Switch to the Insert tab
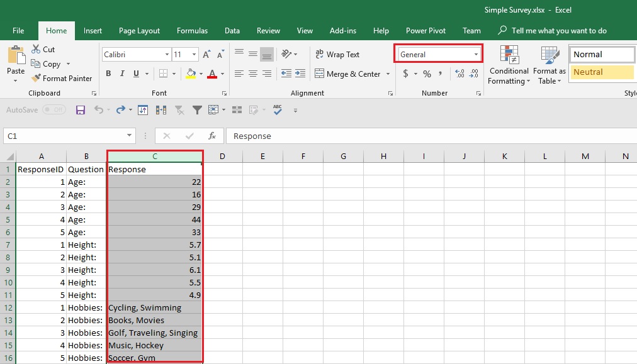This screenshot has height=364, width=637. click(x=93, y=30)
